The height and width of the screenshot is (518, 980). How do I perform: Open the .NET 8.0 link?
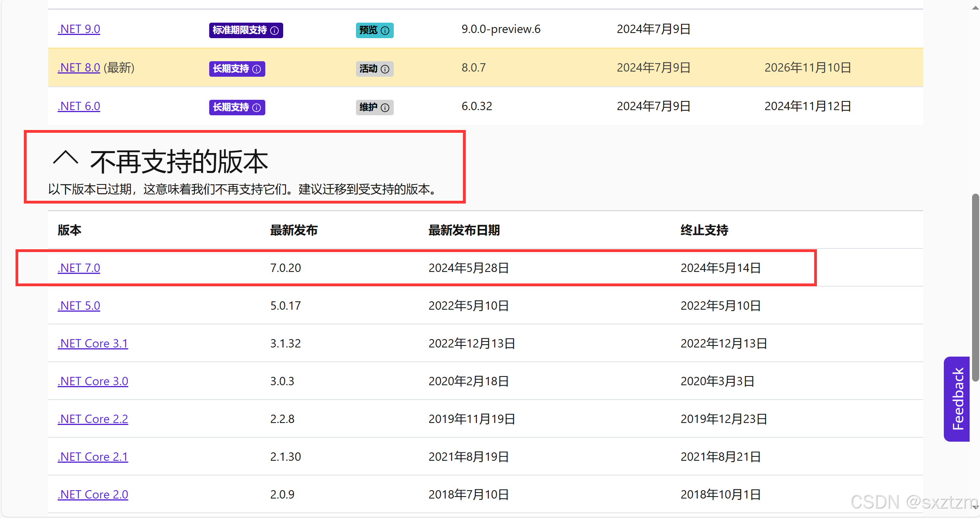[x=79, y=68]
